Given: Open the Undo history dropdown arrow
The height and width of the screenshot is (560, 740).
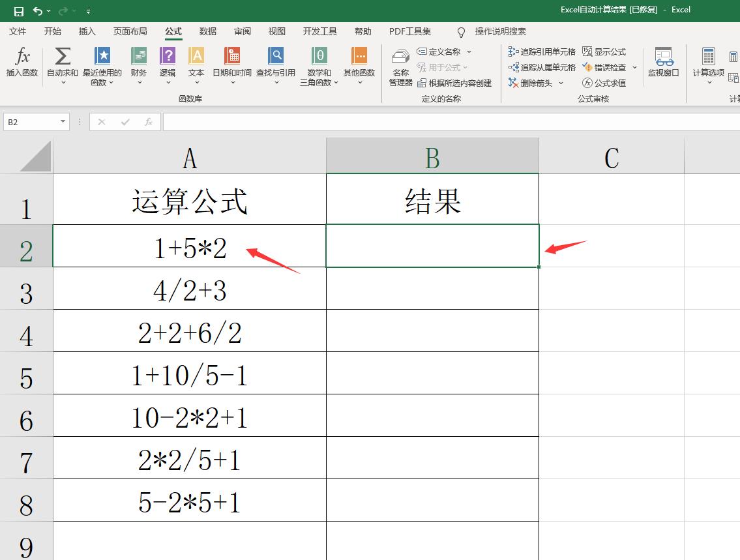Looking at the screenshot, I should click(x=49, y=11).
